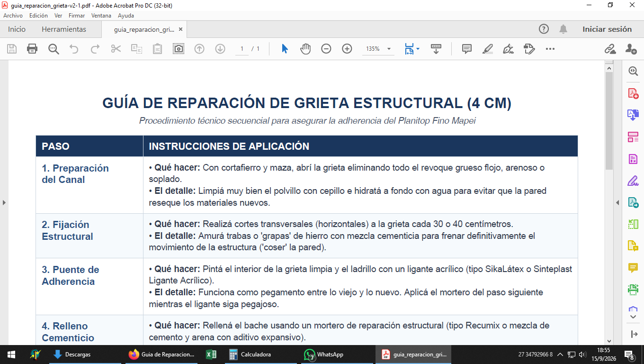Show next page arrow button

pos(220,49)
